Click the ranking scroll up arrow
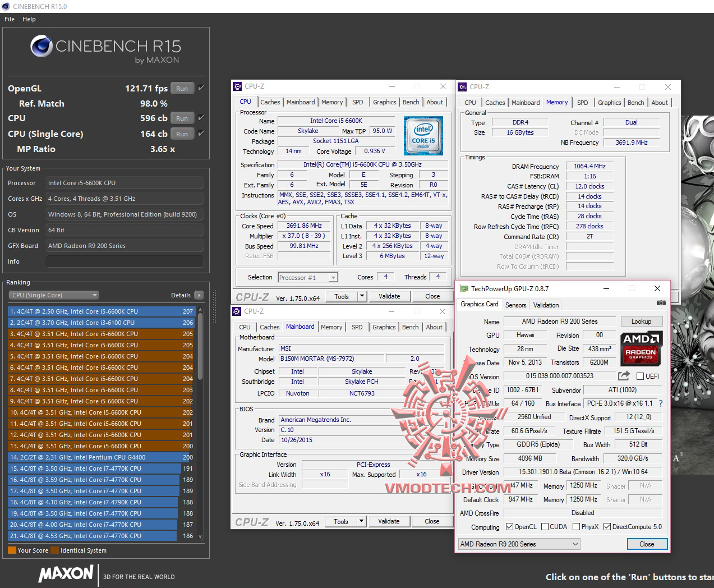This screenshot has height=588, width=714. (x=200, y=309)
